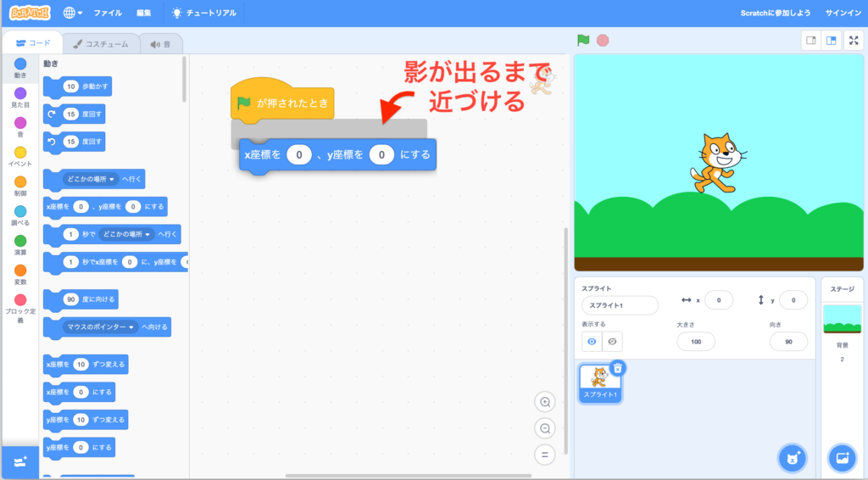Zoom out the code workspace

[x=545, y=428]
